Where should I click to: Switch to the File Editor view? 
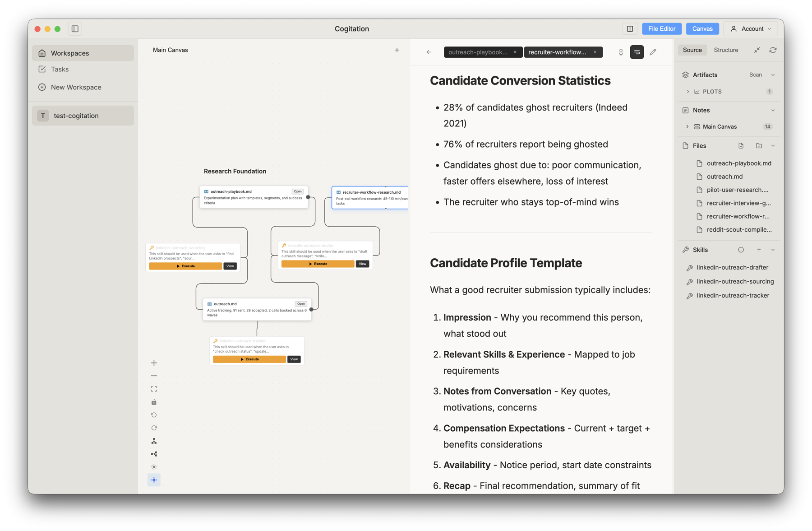pos(661,28)
